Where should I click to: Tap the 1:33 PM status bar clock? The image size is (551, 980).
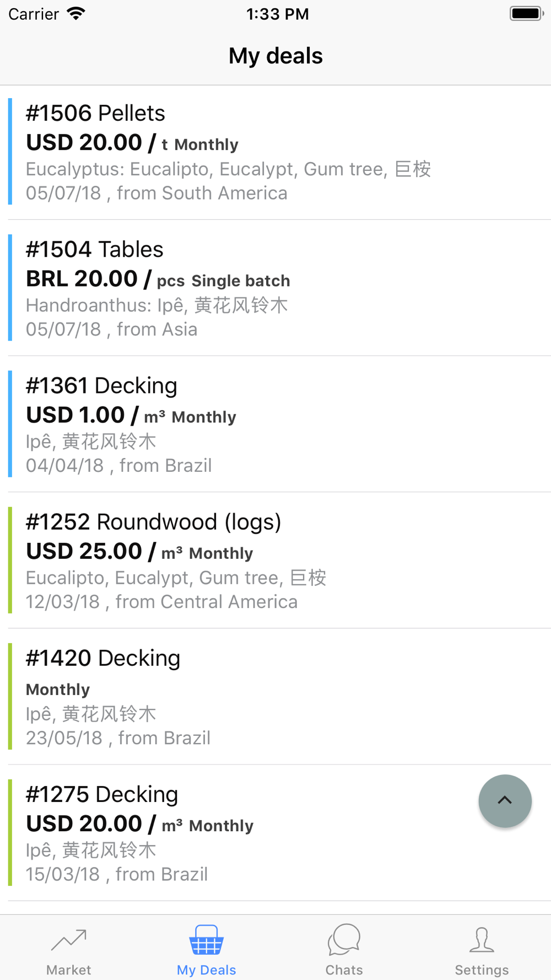(277, 14)
